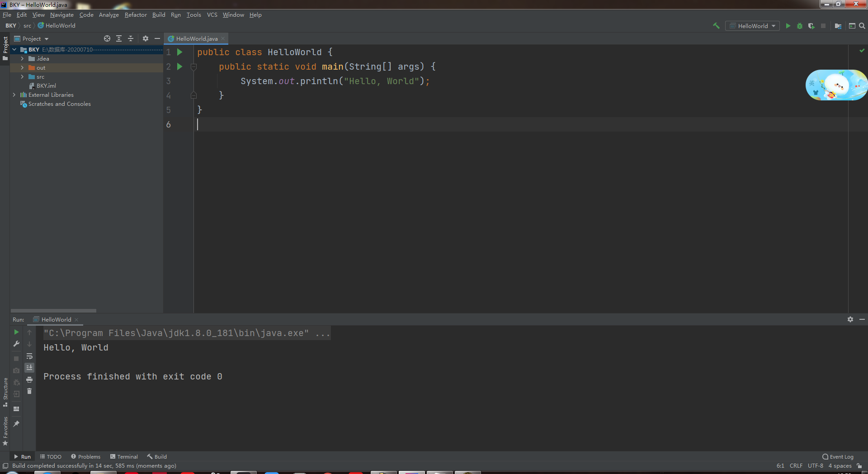
Task: Open the File menu
Action: [x=7, y=15]
